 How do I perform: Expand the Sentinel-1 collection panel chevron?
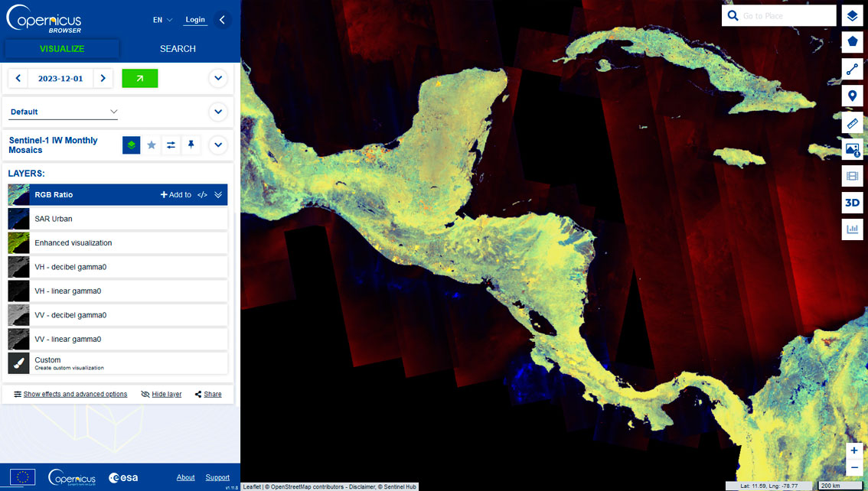click(218, 145)
